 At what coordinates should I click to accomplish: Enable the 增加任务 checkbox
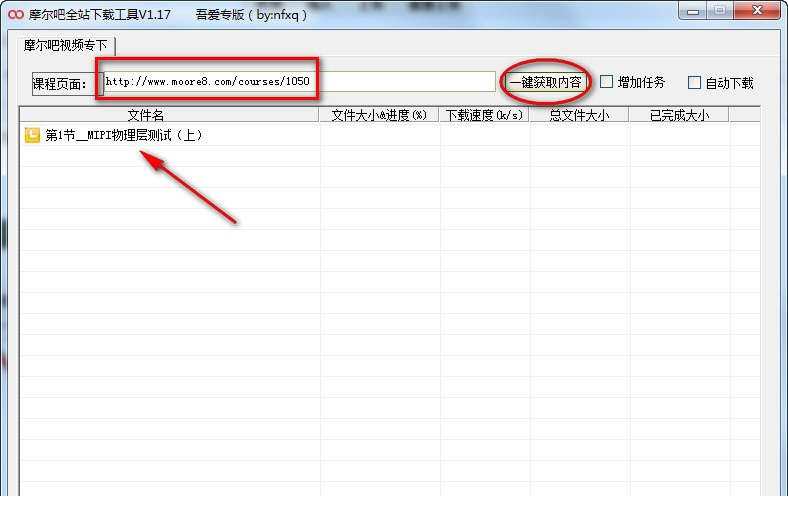[x=607, y=82]
